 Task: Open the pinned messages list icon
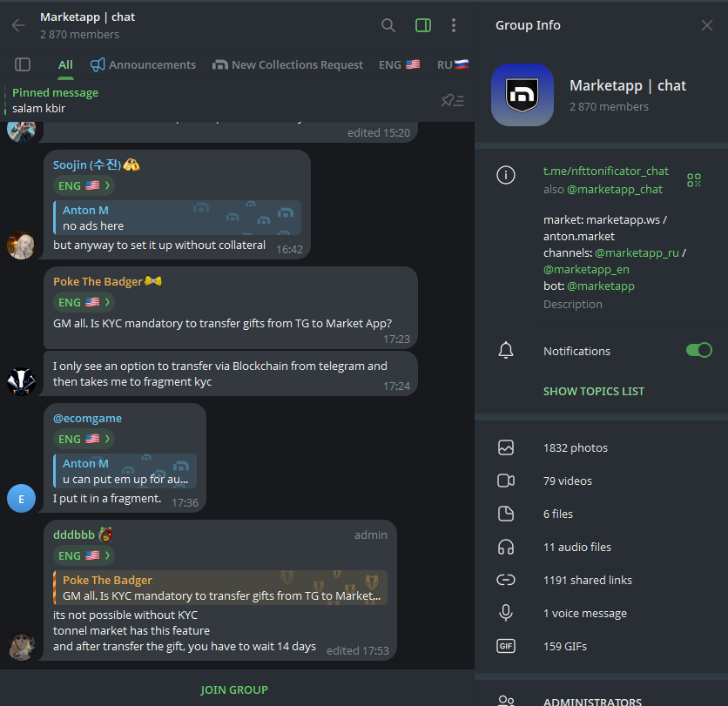tap(453, 100)
